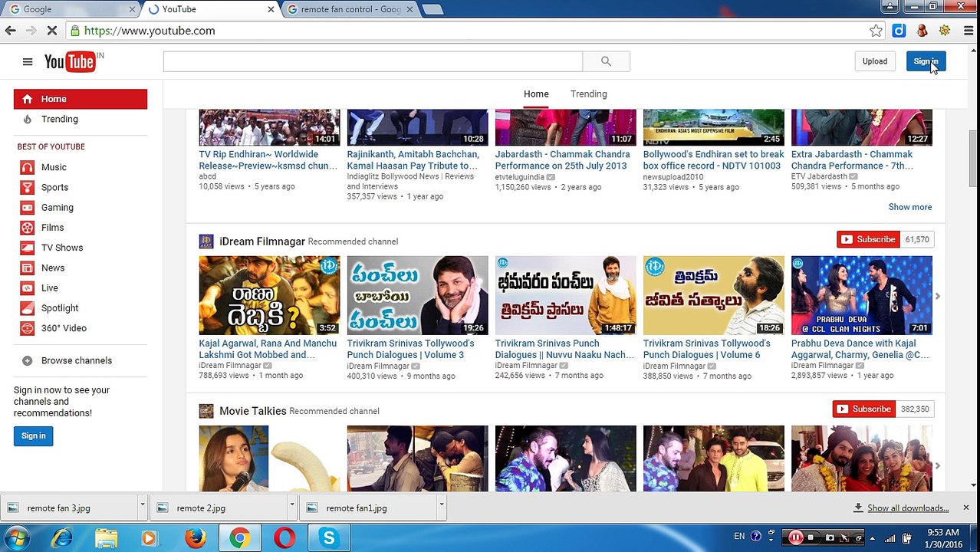The height and width of the screenshot is (552, 980).
Task: Open remote fan 3.jpg downloaded file
Action: [69, 508]
